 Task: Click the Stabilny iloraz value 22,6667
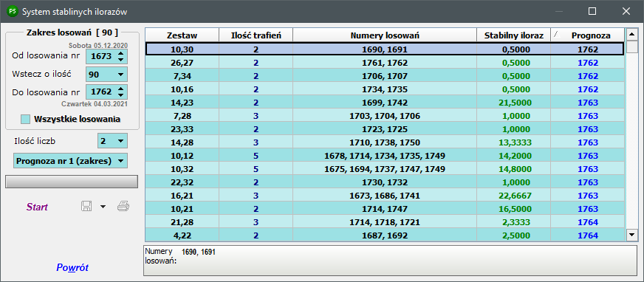(514, 196)
